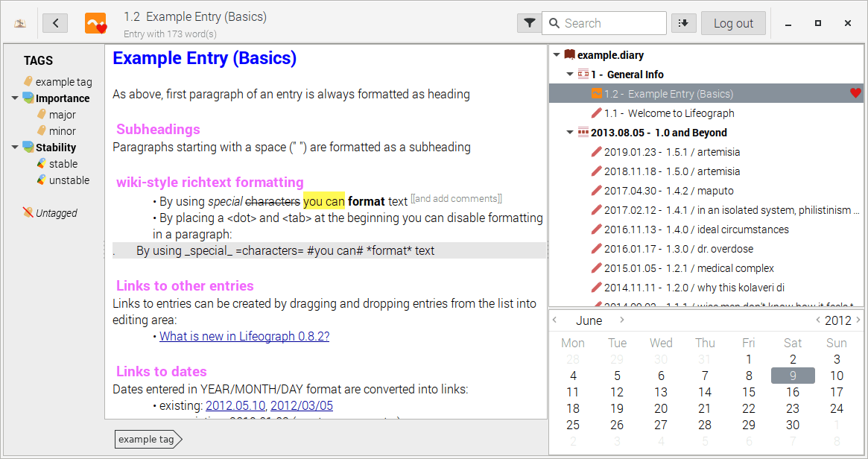Open entry 2014.11.11 - 1.2.0 / why this kolaveri di
Image resolution: width=868 pixels, height=459 pixels.
tap(706, 288)
